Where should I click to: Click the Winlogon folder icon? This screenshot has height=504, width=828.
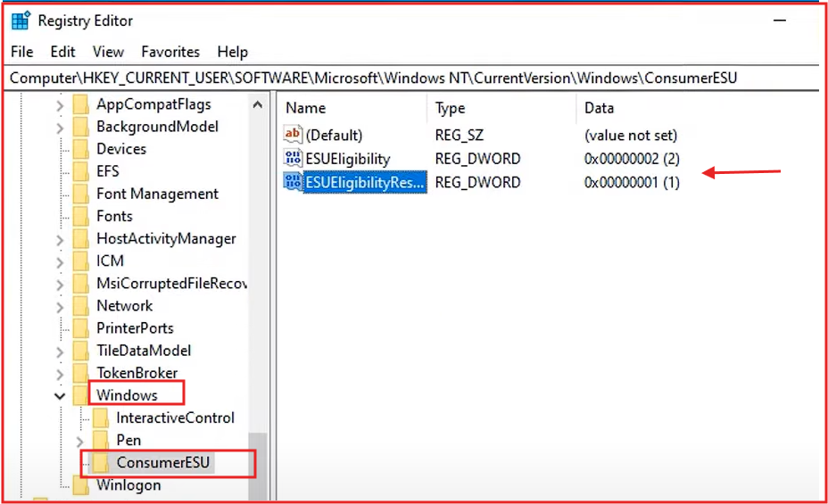pos(81,485)
